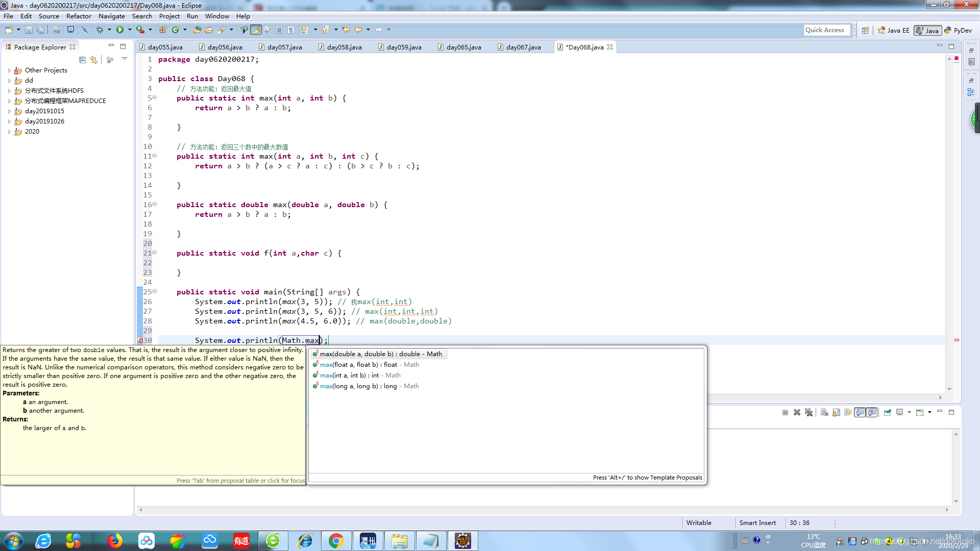Click the Next Annotation icon
Image resolution: width=980 pixels, height=551 pixels.
point(305,30)
